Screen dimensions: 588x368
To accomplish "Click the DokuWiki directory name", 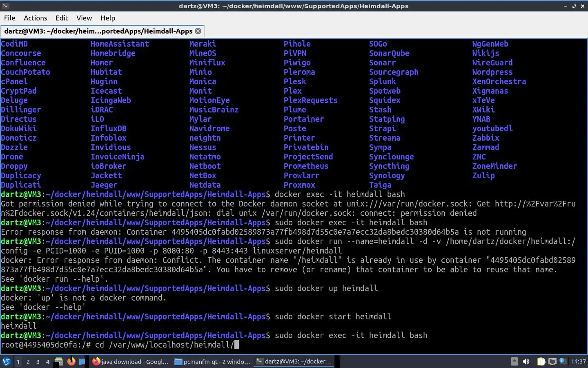I will point(19,128).
